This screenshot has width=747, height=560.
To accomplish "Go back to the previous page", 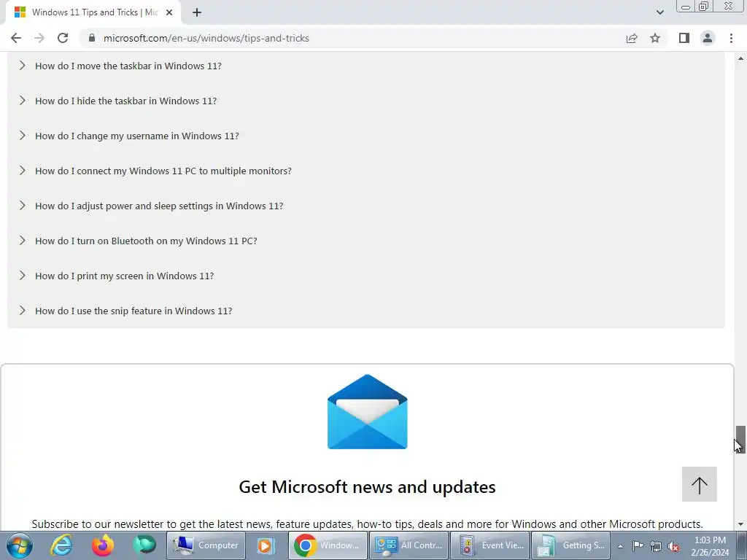I will click(x=16, y=38).
